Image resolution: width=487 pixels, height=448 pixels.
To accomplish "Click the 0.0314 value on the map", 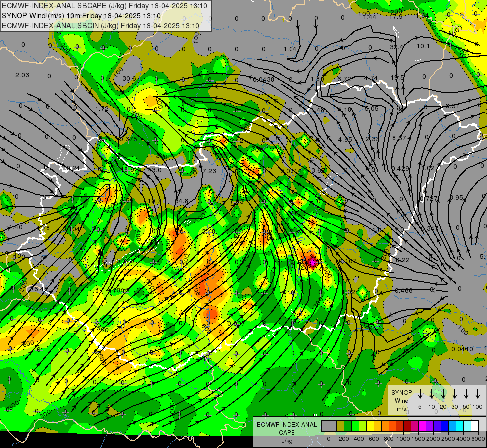I will [291, 171].
